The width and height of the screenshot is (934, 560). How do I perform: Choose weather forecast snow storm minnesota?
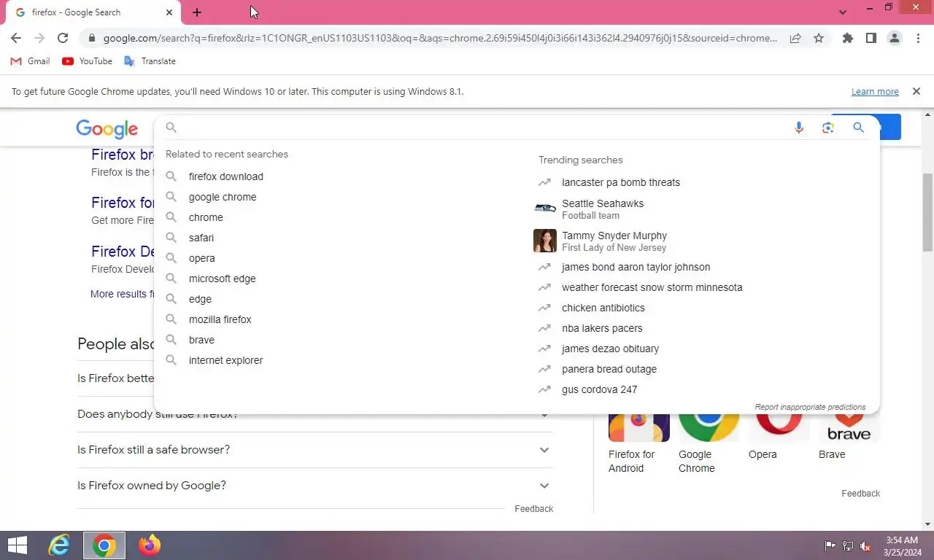pyautogui.click(x=652, y=287)
